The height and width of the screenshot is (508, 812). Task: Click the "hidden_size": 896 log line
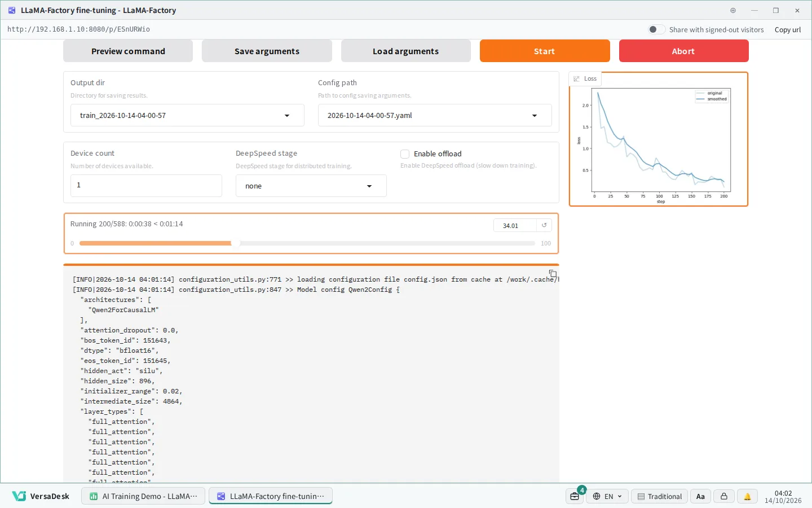point(117,381)
